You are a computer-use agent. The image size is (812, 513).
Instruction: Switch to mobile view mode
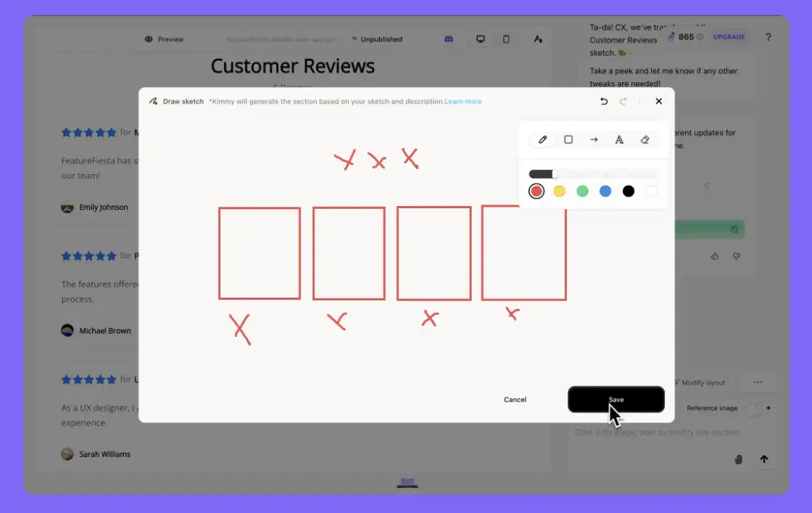506,39
